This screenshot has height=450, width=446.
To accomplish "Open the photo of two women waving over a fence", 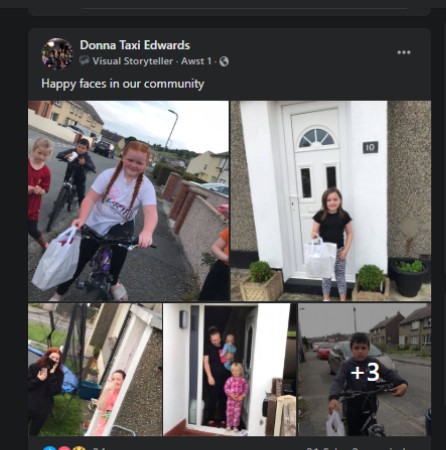I will click(x=95, y=369).
